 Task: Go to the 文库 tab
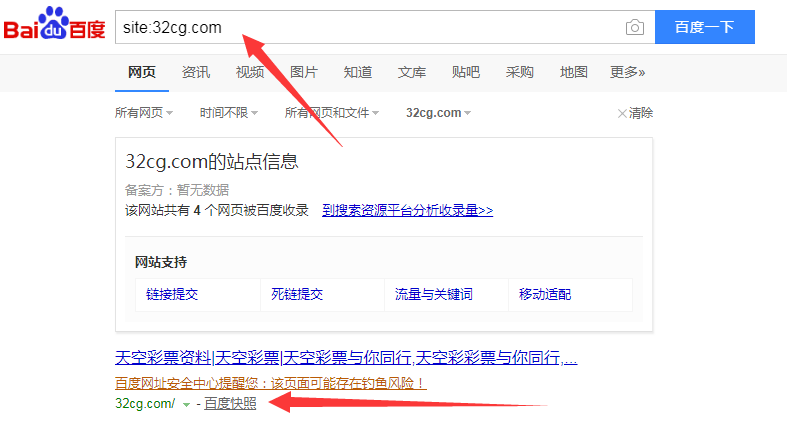pos(412,73)
